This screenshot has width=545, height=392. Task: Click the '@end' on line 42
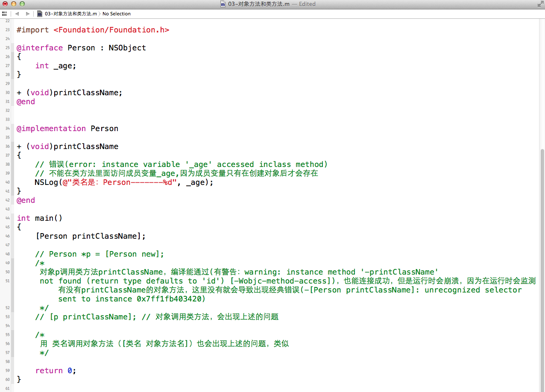point(26,200)
